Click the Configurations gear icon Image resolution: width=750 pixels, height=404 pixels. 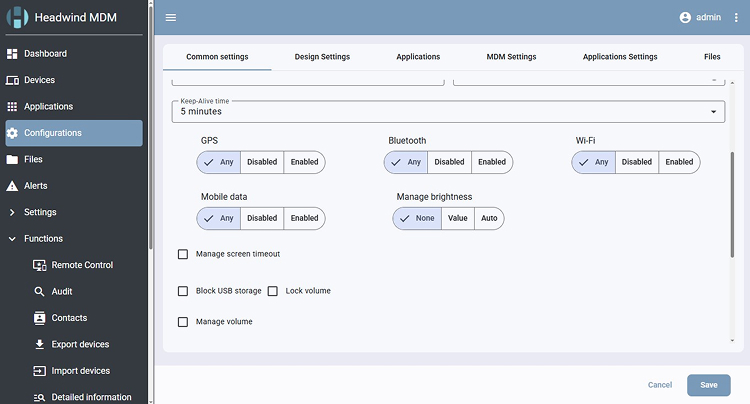coord(12,133)
